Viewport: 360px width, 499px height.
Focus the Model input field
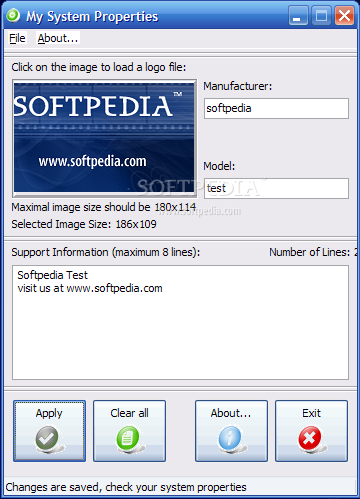click(x=276, y=188)
